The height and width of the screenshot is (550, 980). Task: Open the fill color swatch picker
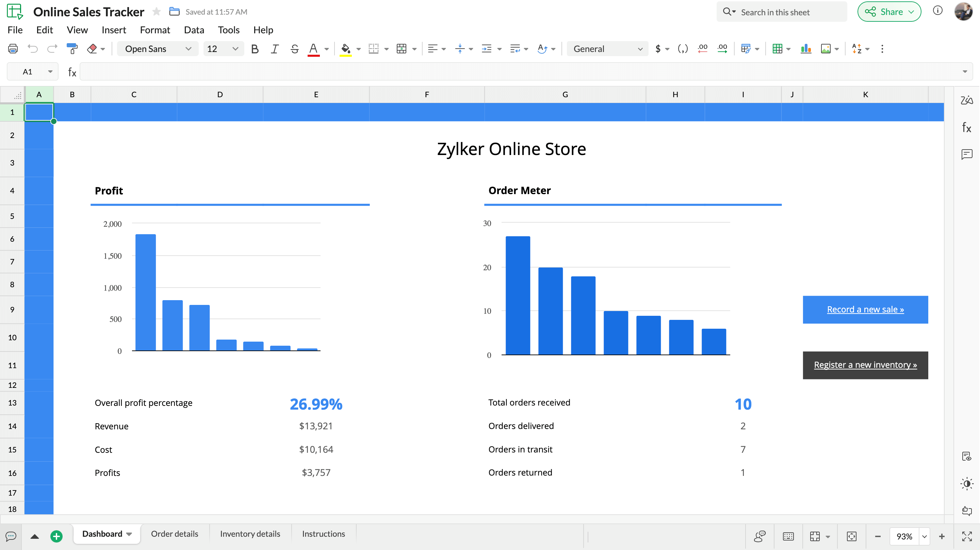pos(358,49)
